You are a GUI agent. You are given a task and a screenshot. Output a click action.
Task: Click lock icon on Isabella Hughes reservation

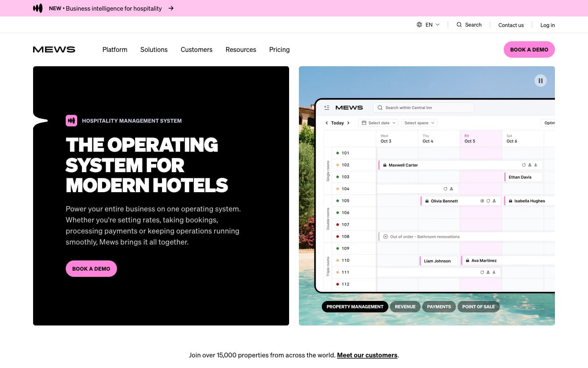point(510,201)
